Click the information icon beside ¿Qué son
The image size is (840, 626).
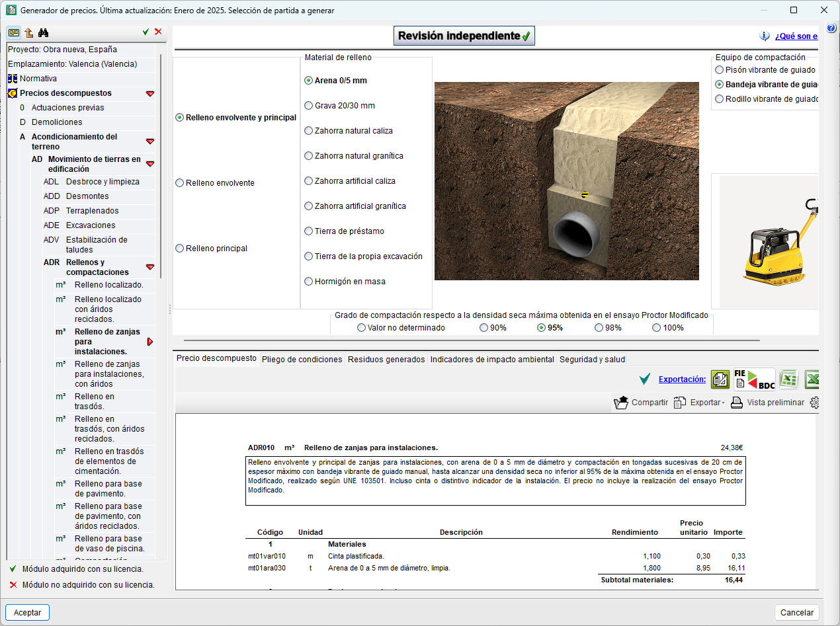pyautogui.click(x=765, y=36)
